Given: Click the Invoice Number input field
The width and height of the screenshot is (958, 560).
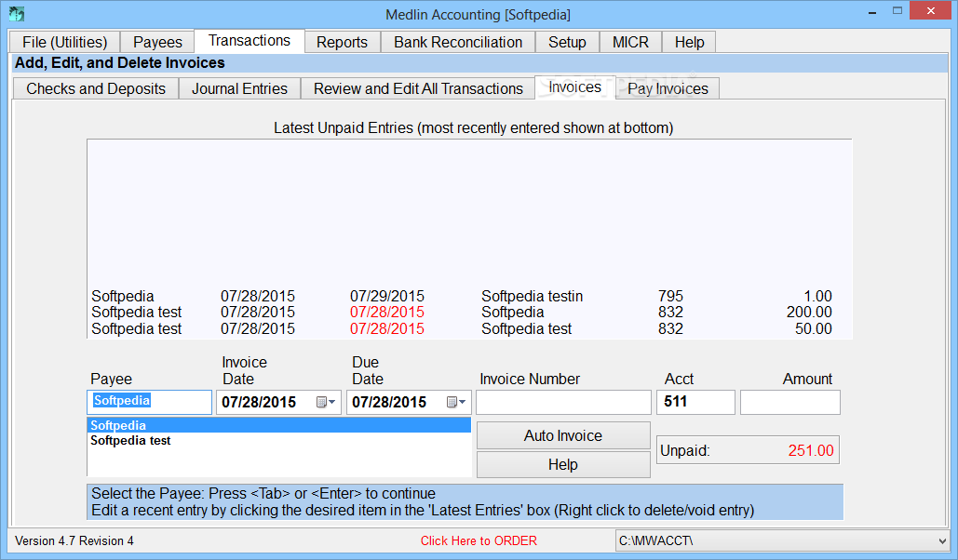Looking at the screenshot, I should (x=563, y=403).
